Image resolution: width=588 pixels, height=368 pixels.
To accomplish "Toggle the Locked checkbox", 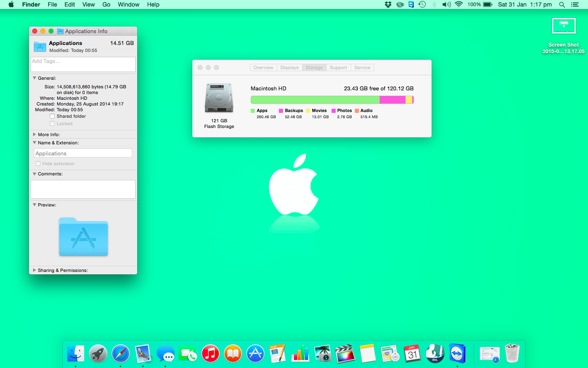I will [52, 123].
